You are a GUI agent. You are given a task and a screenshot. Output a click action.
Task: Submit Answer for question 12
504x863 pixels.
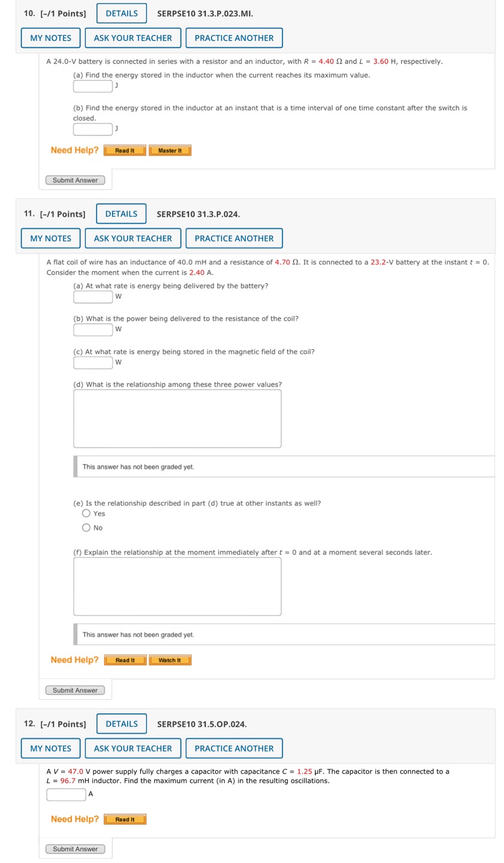pyautogui.click(x=76, y=849)
